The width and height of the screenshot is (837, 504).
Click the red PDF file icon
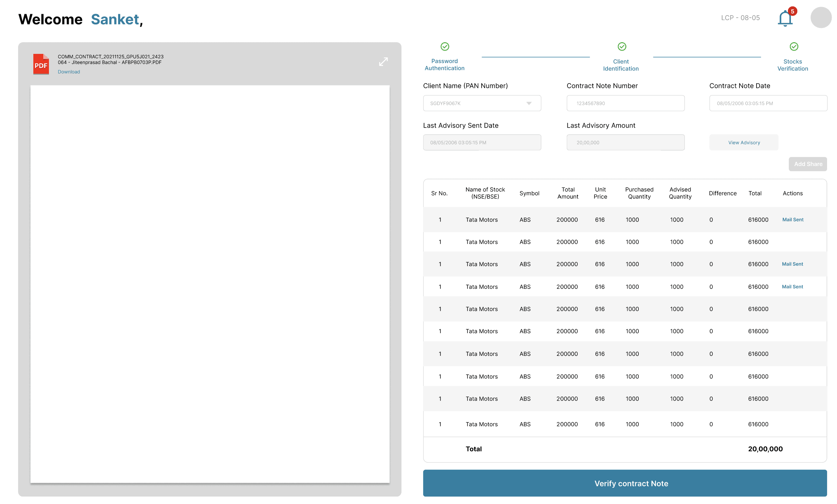(41, 64)
